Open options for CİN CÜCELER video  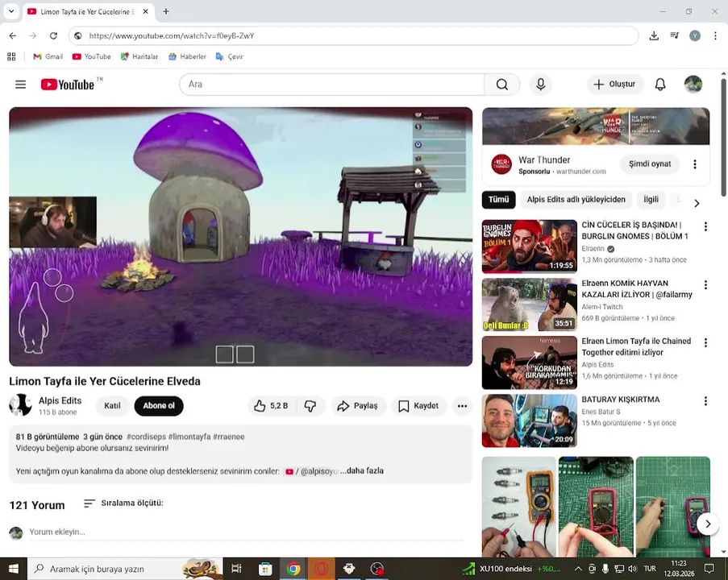click(705, 226)
